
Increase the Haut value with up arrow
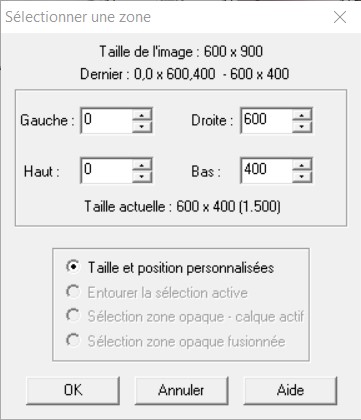coord(142,165)
